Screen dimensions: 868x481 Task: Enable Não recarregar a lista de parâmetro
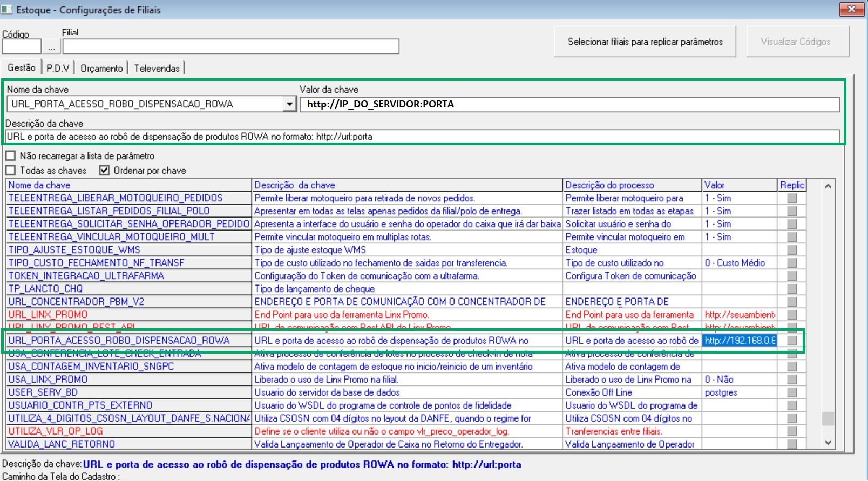10,156
